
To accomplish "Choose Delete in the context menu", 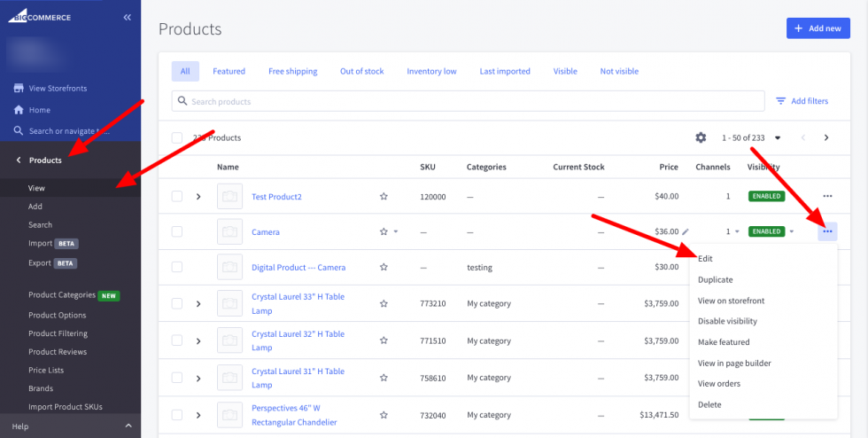I will pos(709,404).
